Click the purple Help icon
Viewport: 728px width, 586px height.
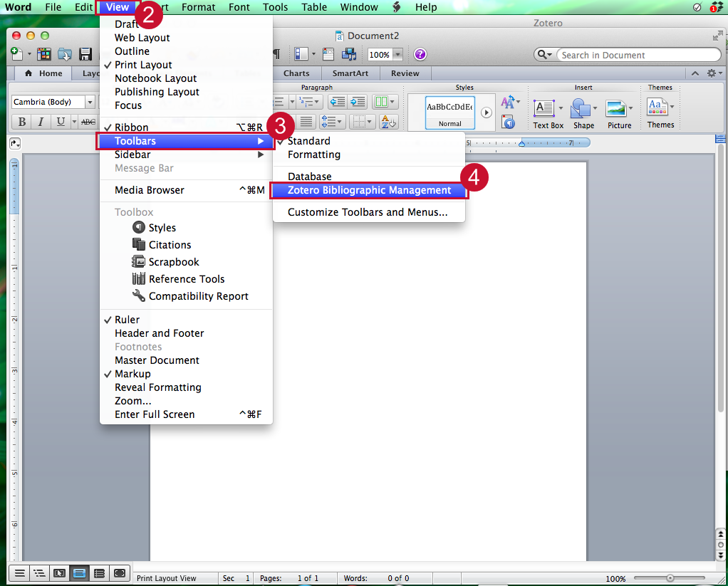[420, 54]
